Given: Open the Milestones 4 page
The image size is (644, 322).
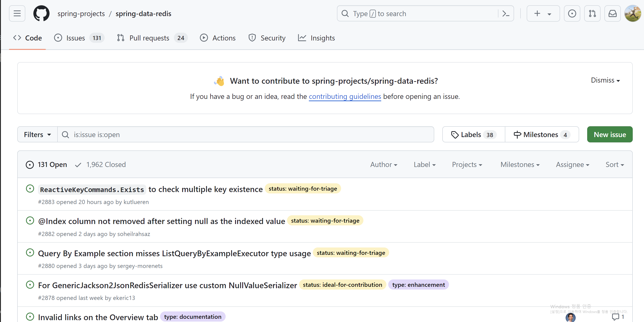Looking at the screenshot, I should point(542,135).
